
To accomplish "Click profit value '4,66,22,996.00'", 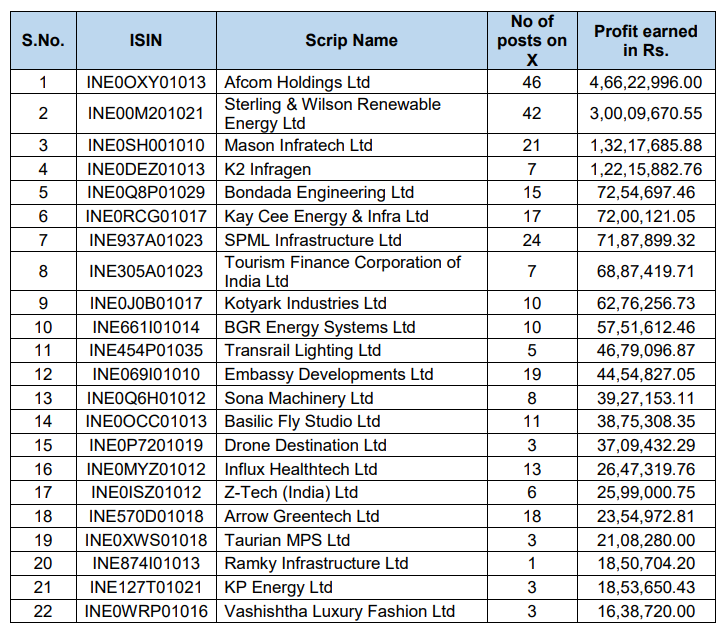I will [646, 82].
